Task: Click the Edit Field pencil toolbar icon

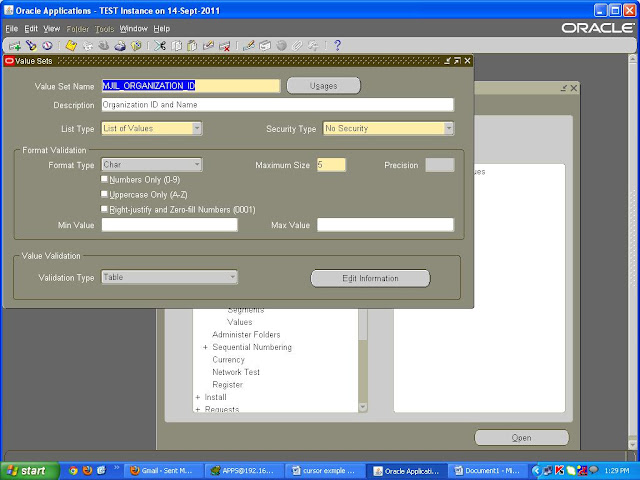Action: click(x=249, y=46)
